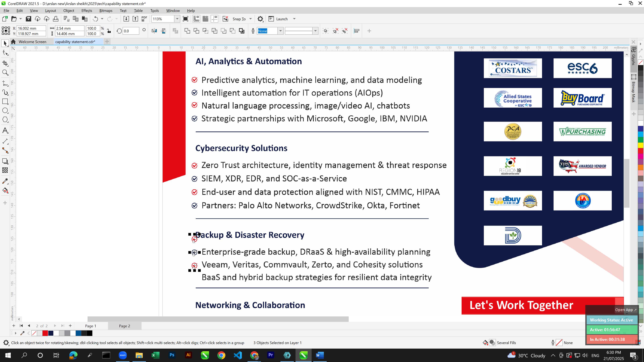Click the Print icon
Viewport: 644px width, 362px height.
click(56, 19)
